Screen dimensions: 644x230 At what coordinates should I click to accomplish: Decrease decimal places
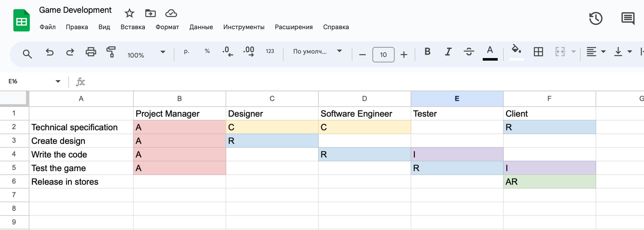[x=228, y=52]
